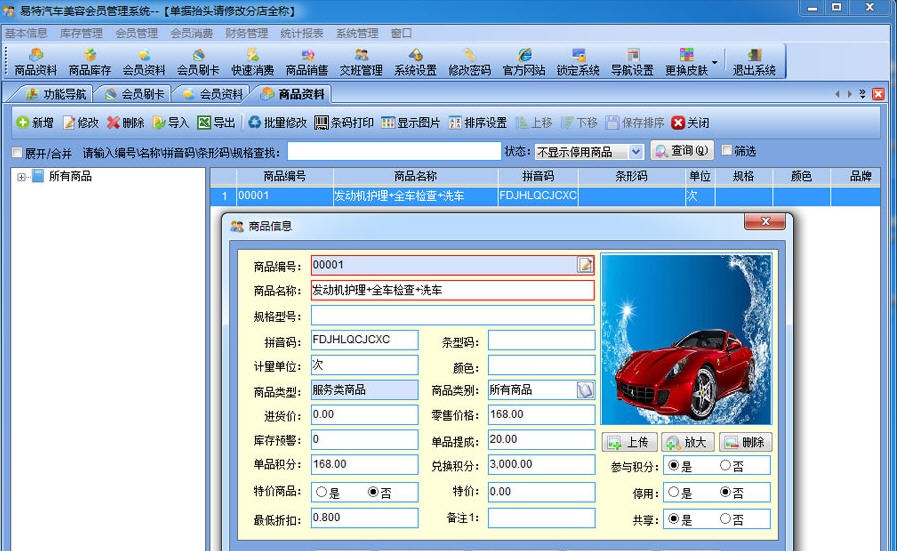Close the current tab with red X

point(878,94)
